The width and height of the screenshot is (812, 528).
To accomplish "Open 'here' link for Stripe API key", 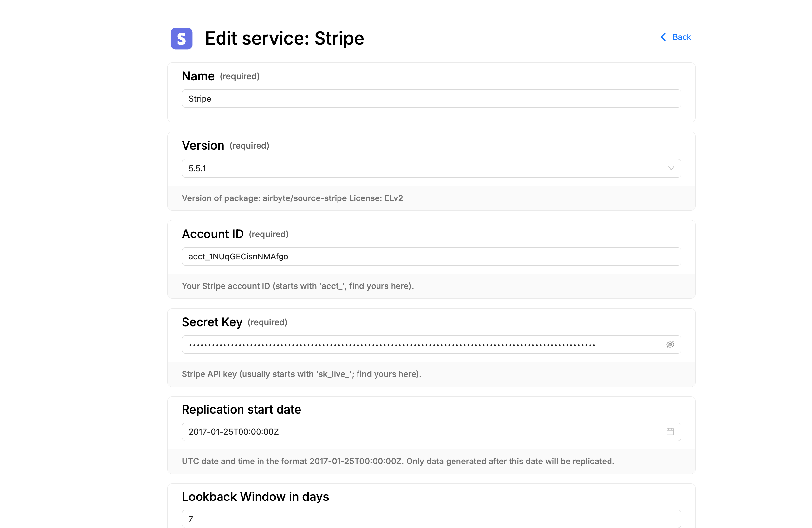I will [x=407, y=374].
